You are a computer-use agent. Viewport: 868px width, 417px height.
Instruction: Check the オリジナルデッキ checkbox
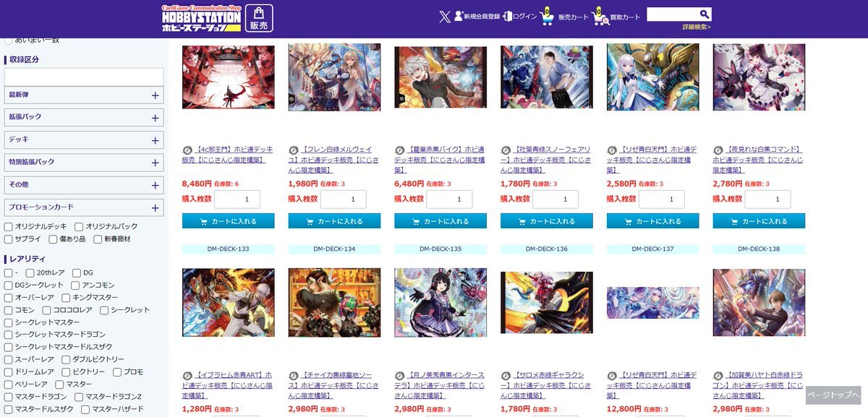pos(9,226)
